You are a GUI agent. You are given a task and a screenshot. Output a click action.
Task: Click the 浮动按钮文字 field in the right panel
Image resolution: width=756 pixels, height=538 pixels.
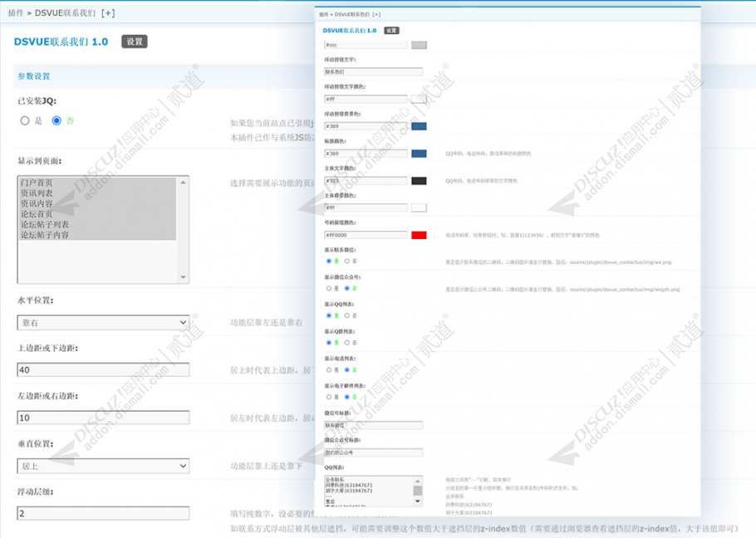click(374, 71)
